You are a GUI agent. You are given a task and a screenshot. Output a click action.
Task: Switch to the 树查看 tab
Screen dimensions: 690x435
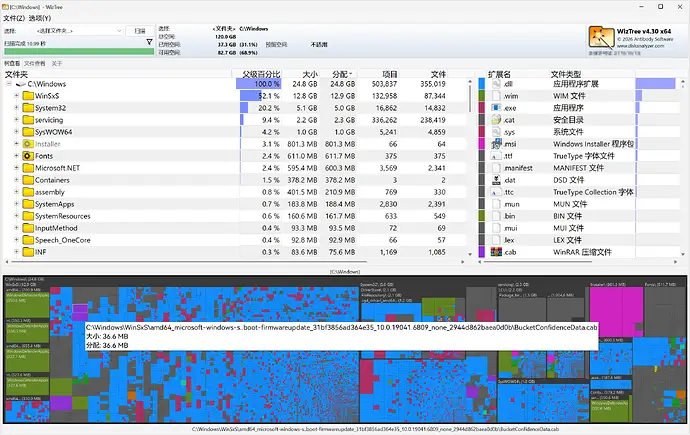[x=12, y=63]
